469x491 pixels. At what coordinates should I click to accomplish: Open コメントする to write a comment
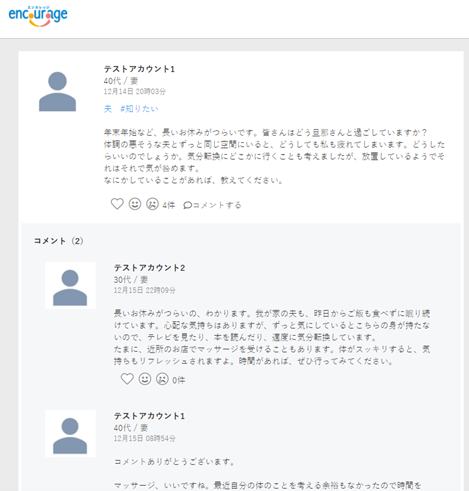coord(212,205)
